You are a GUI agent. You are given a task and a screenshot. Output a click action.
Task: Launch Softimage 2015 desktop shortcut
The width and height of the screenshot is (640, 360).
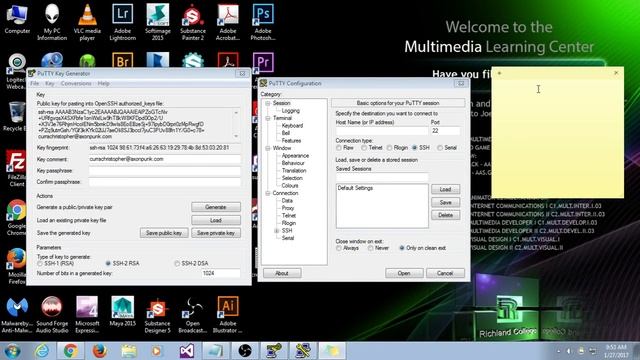[x=158, y=22]
